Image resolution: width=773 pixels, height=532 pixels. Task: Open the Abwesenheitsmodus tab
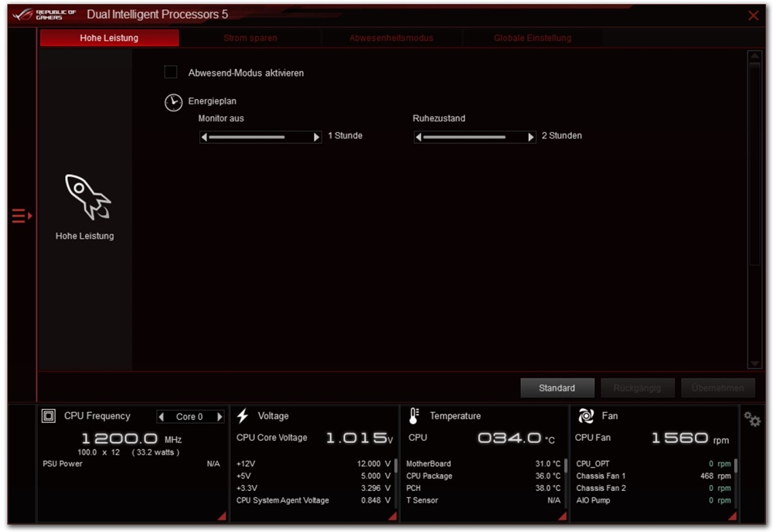tap(391, 38)
